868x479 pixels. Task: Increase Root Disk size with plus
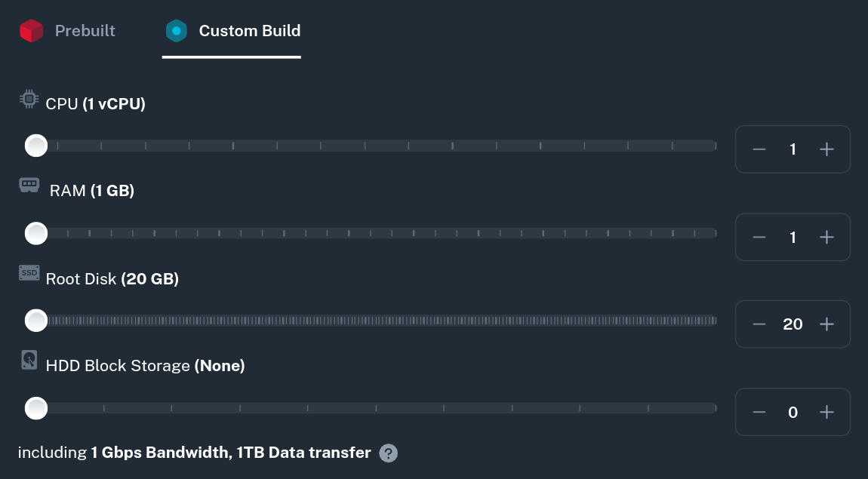click(826, 324)
